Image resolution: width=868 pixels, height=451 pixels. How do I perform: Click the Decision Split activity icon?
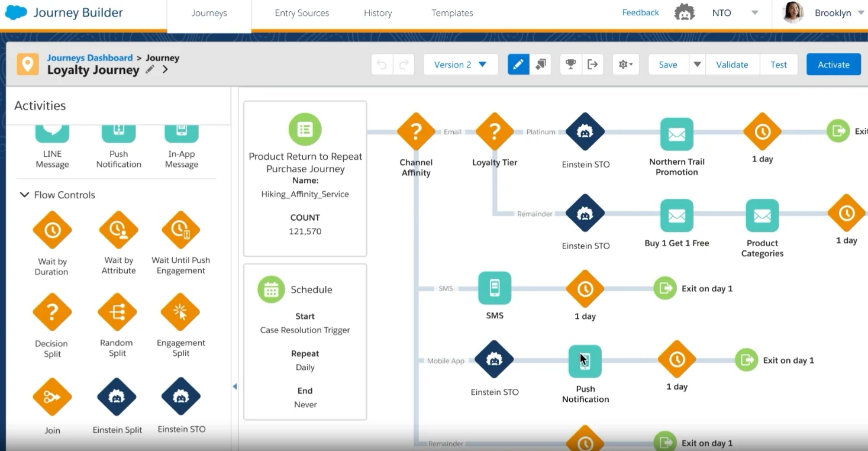tap(52, 312)
